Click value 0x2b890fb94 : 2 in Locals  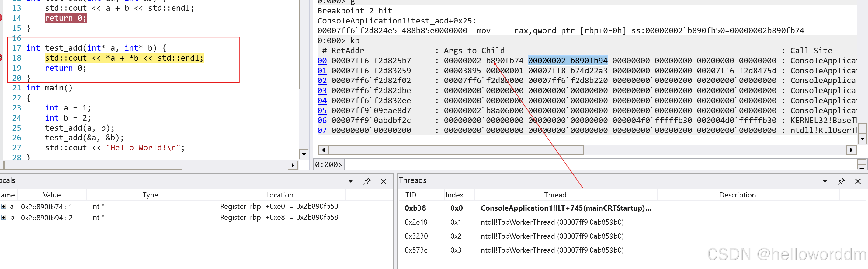coord(47,218)
